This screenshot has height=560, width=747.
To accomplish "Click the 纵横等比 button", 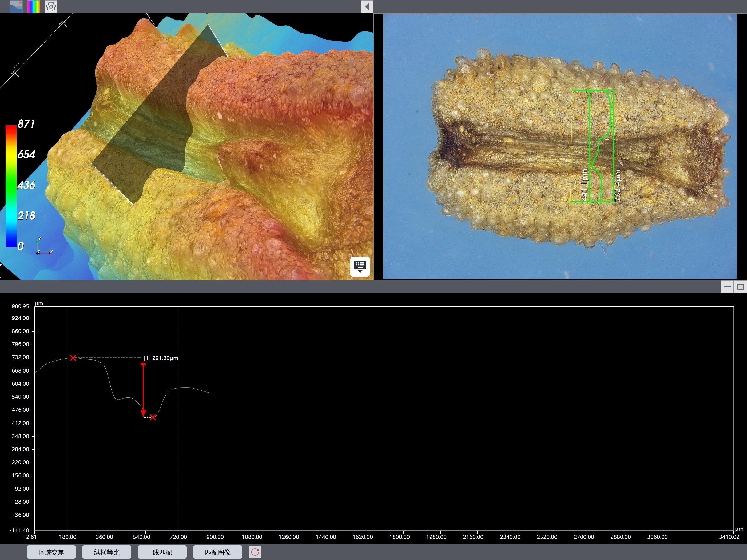I will tap(106, 552).
